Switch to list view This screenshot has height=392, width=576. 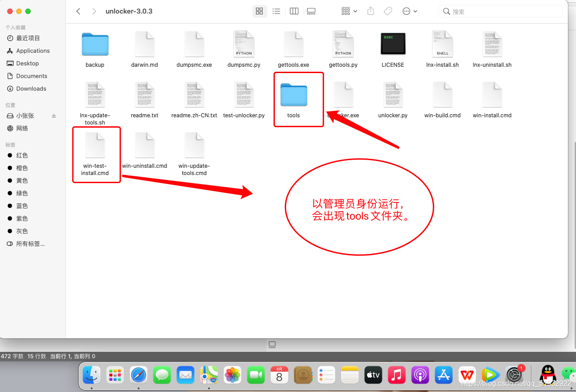(276, 11)
